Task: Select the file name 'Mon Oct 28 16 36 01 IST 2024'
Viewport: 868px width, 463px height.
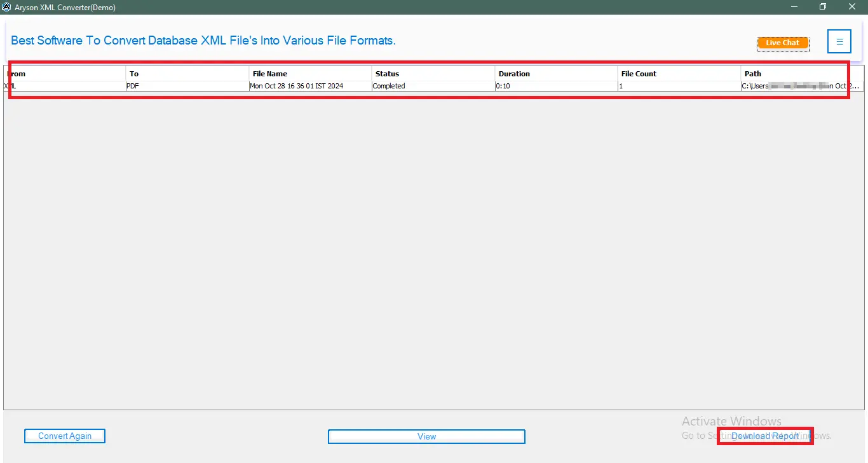Action: pos(311,86)
